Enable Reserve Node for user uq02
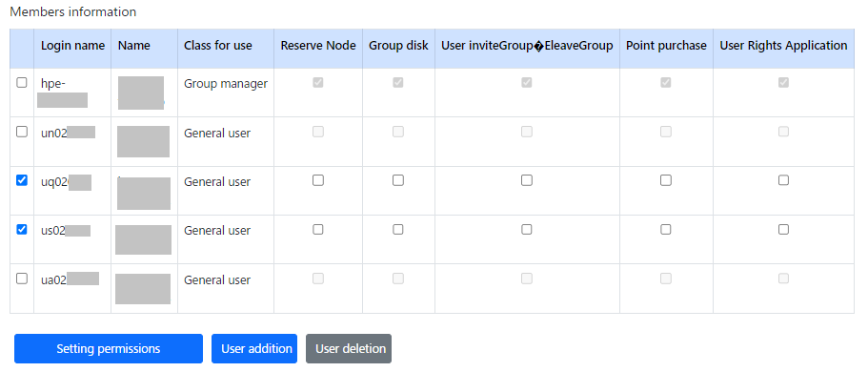This screenshot has width=868, height=372. 317,180
